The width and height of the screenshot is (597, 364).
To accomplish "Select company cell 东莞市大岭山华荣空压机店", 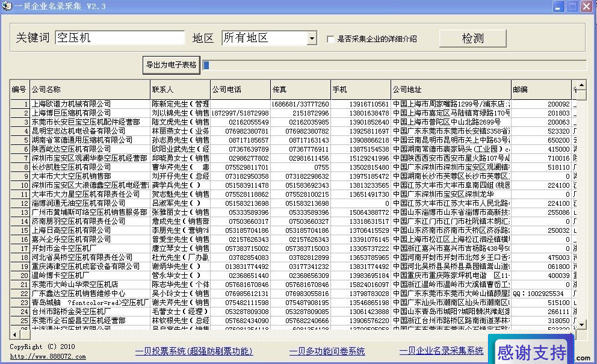I will tap(90, 285).
